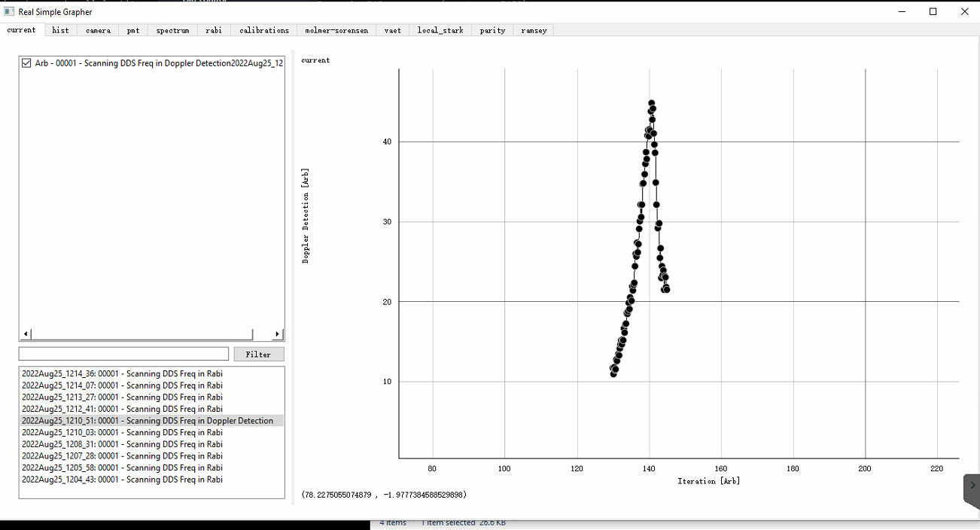Open the vaet tab
Image resolution: width=980 pixels, height=530 pixels.
point(392,30)
